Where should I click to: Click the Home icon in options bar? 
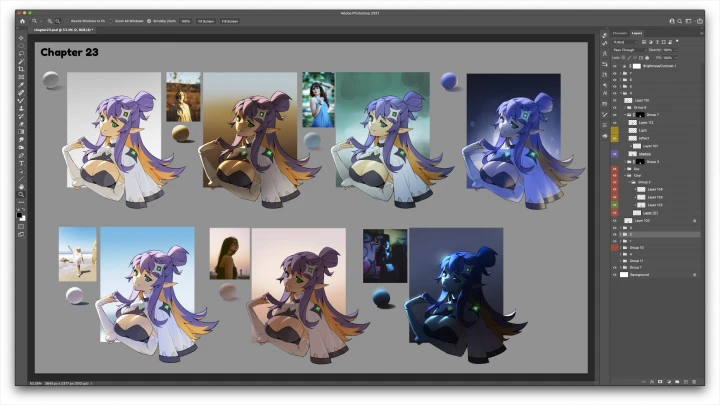(22, 21)
